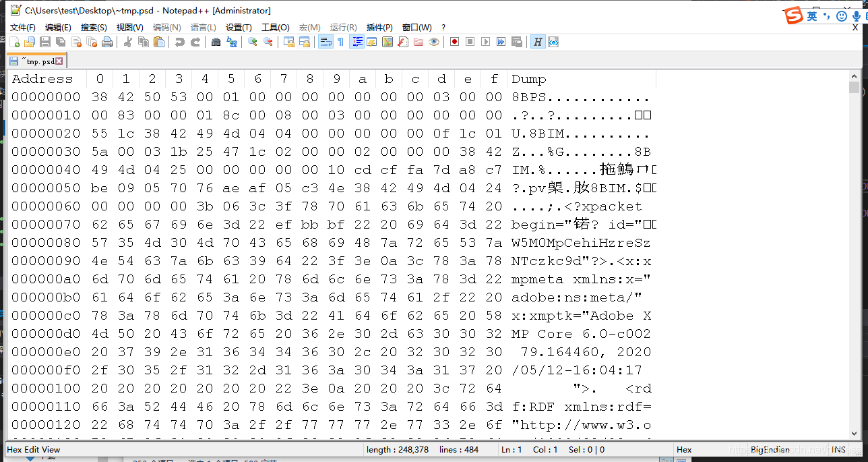This screenshot has width=868, height=462.
Task: Click the Sogou microphone voice icon
Action: (x=856, y=16)
